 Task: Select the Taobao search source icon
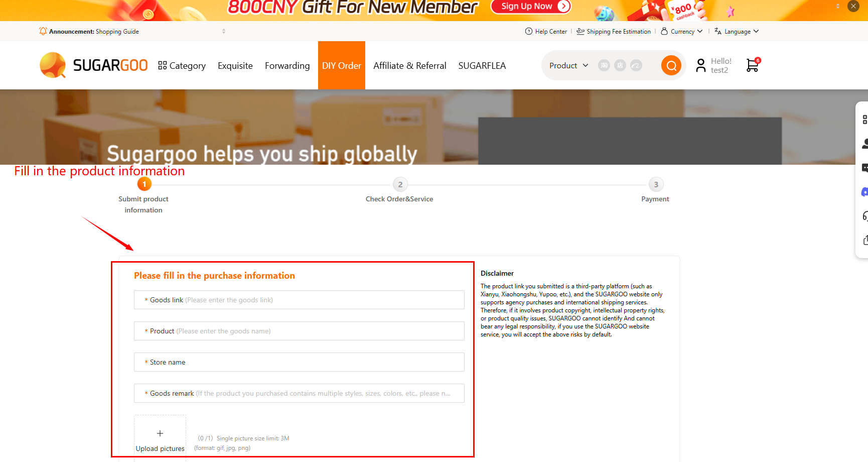pos(604,65)
